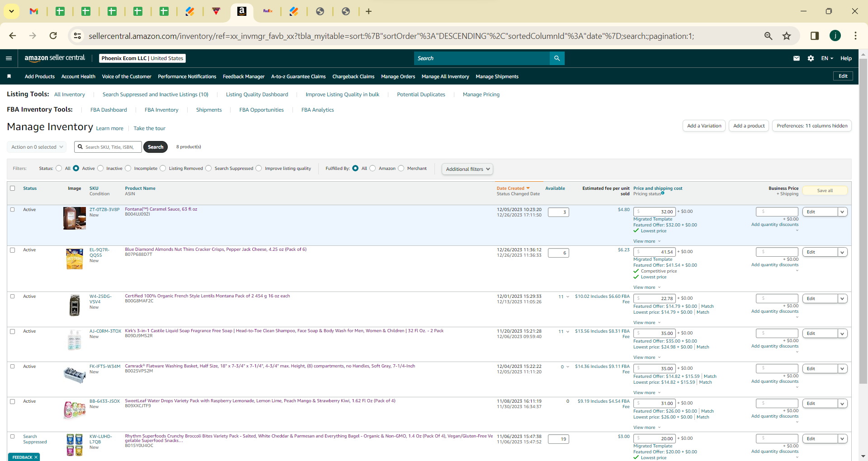This screenshot has height=461, width=868.
Task: Check the Fontana Caramel Sauce row checkbox
Action: (x=13, y=210)
